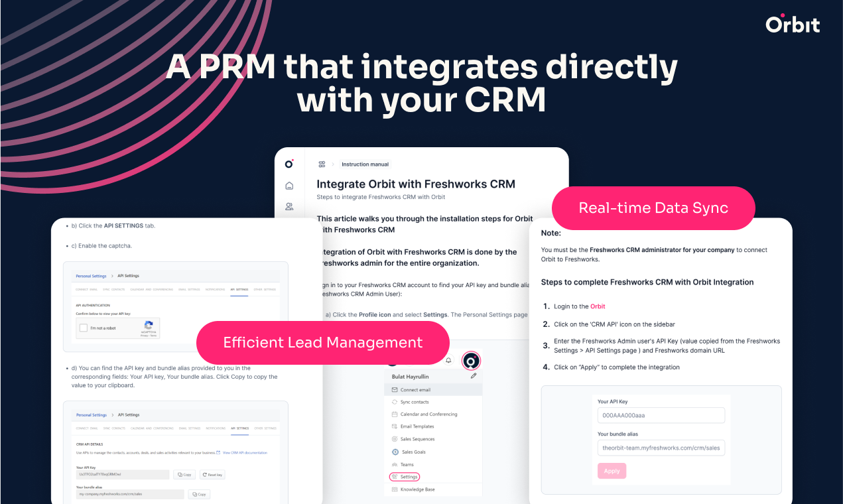This screenshot has height=504, width=843.
Task: Click the my-company.myfreshworks.com bundle alias field
Action: (x=130, y=494)
